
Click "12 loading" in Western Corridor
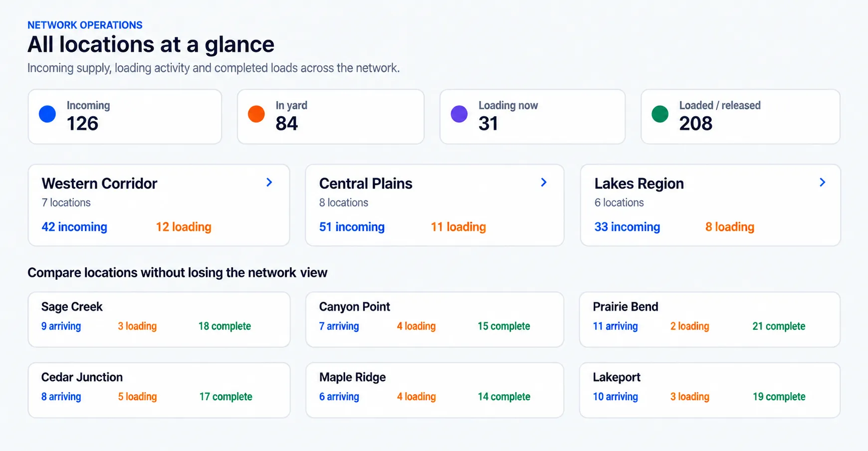(x=184, y=227)
